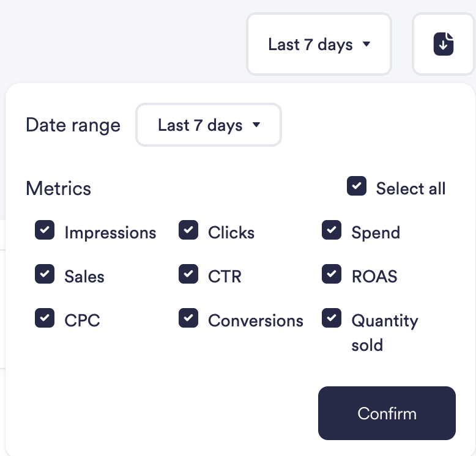Uncheck the Impressions metric
Viewport: 476px width, 456px height.
pos(45,230)
